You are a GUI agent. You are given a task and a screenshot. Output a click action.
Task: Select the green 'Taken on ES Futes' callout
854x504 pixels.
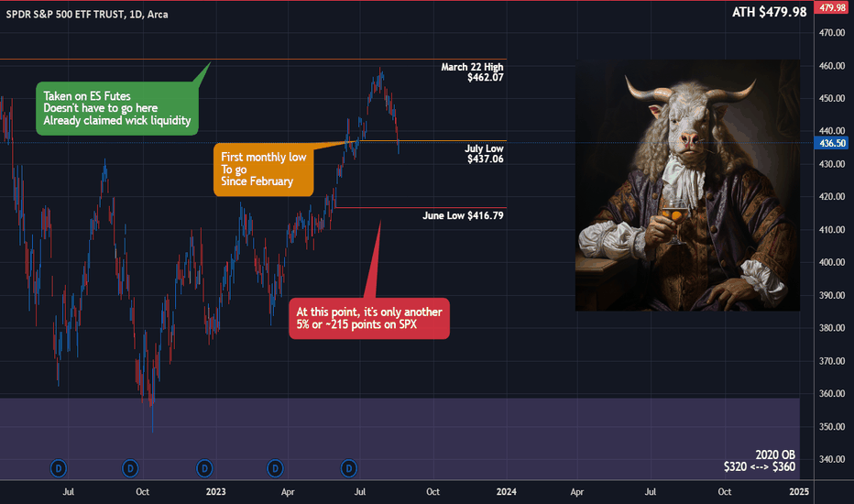(x=117, y=108)
